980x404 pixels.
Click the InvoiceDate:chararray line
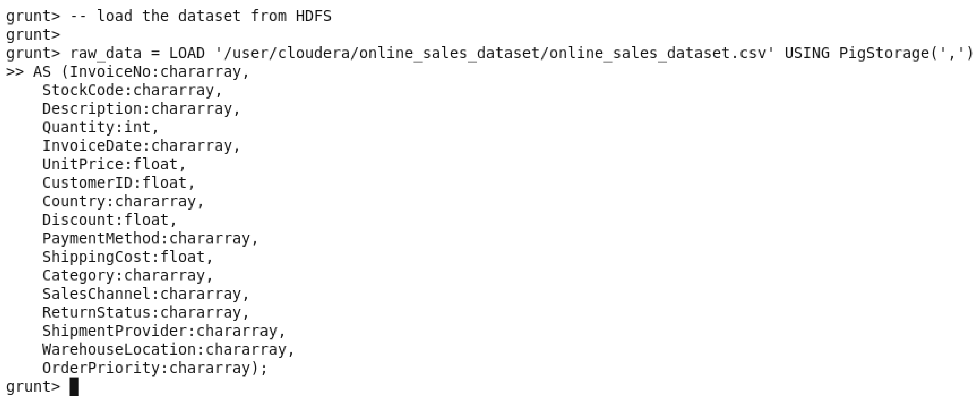tap(141, 146)
